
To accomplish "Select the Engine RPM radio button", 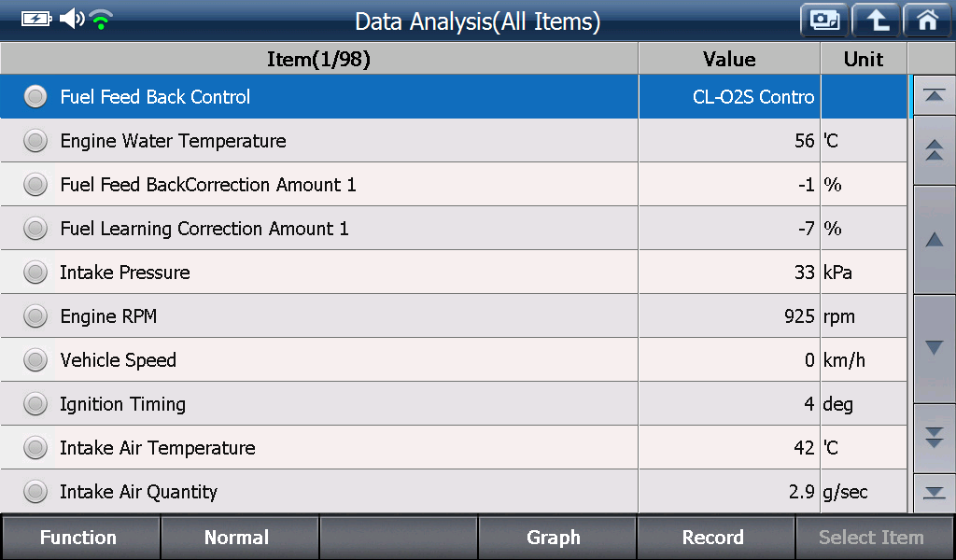I will pyautogui.click(x=35, y=315).
